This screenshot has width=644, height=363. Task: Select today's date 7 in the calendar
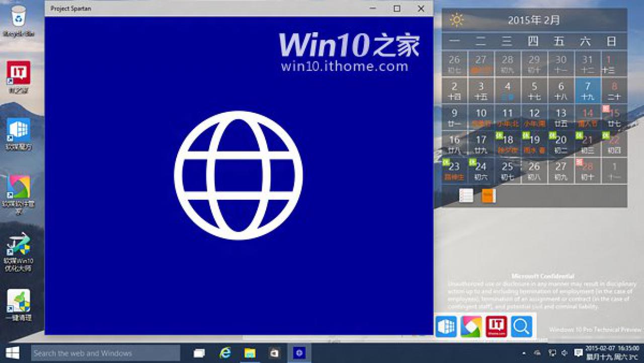click(x=588, y=91)
